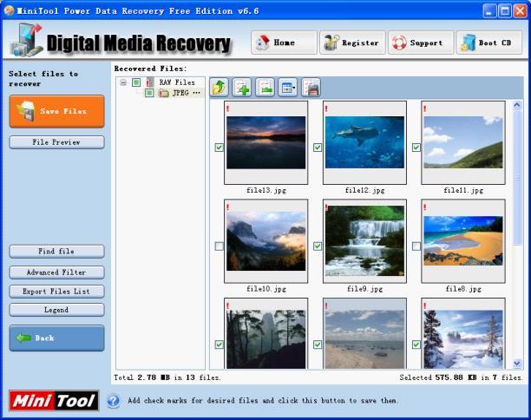Open the Advanced Filter button
The image size is (531, 420).
click(x=56, y=272)
